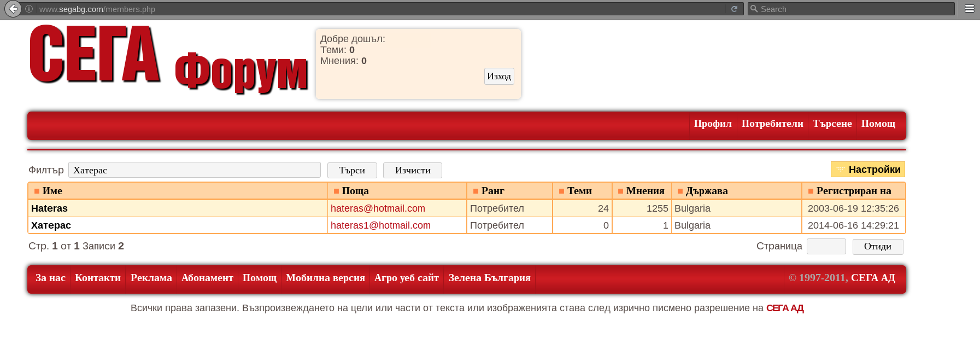
Task: Click the browser back arrow button
Action: 13,9
